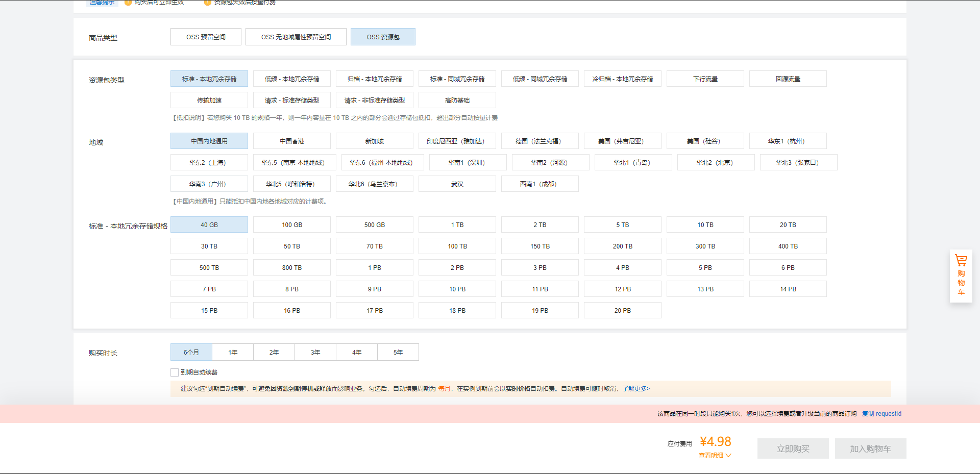Select the OSS 资源包 product type
980x474 pixels.
pos(383,37)
